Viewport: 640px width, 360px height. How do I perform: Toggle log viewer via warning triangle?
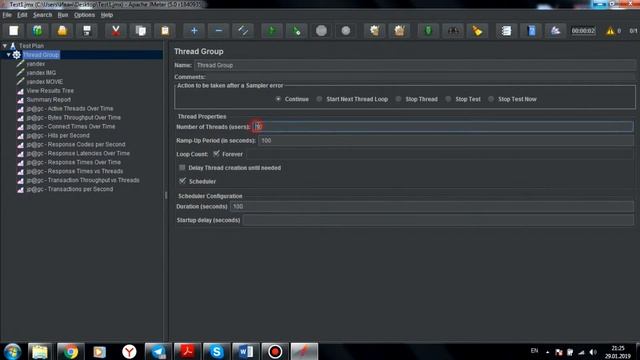(610, 31)
